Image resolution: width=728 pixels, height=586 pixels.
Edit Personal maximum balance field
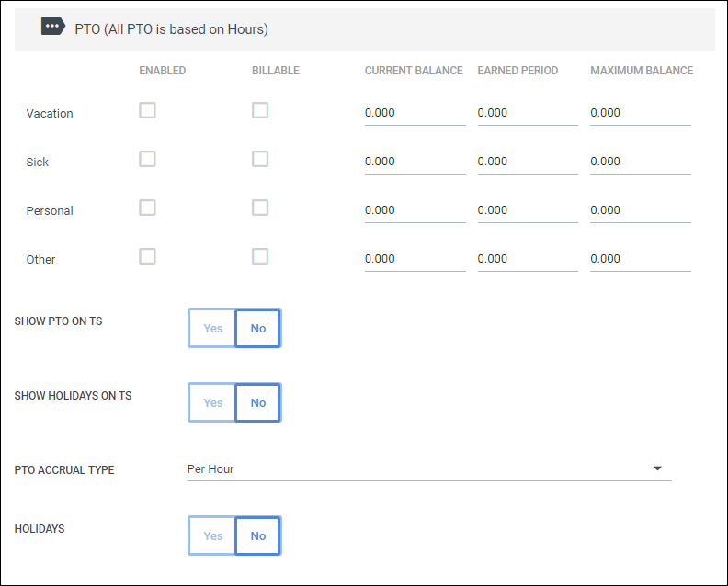click(x=641, y=210)
